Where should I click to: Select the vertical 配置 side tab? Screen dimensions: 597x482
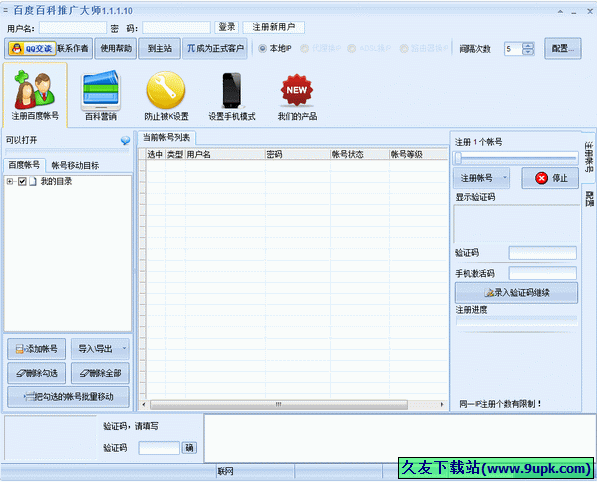589,198
